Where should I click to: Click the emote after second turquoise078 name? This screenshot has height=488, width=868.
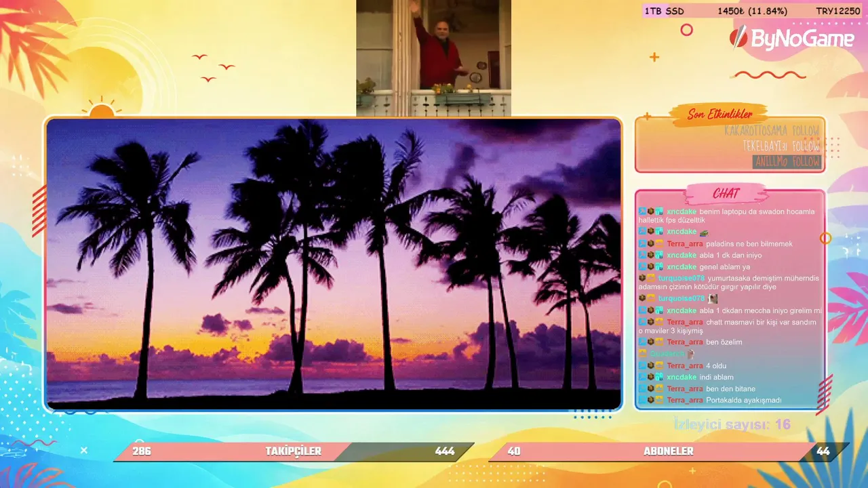coord(713,299)
